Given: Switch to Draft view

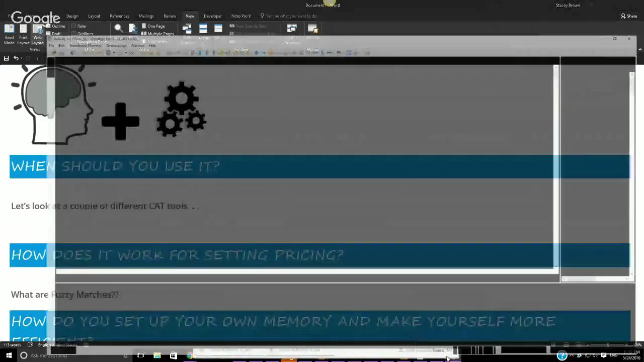Looking at the screenshot, I should pyautogui.click(x=53, y=34).
